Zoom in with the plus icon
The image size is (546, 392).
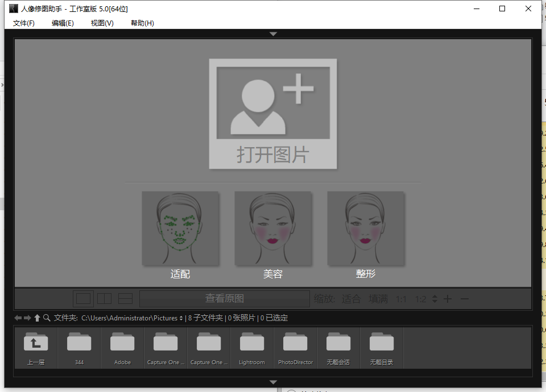pos(448,298)
